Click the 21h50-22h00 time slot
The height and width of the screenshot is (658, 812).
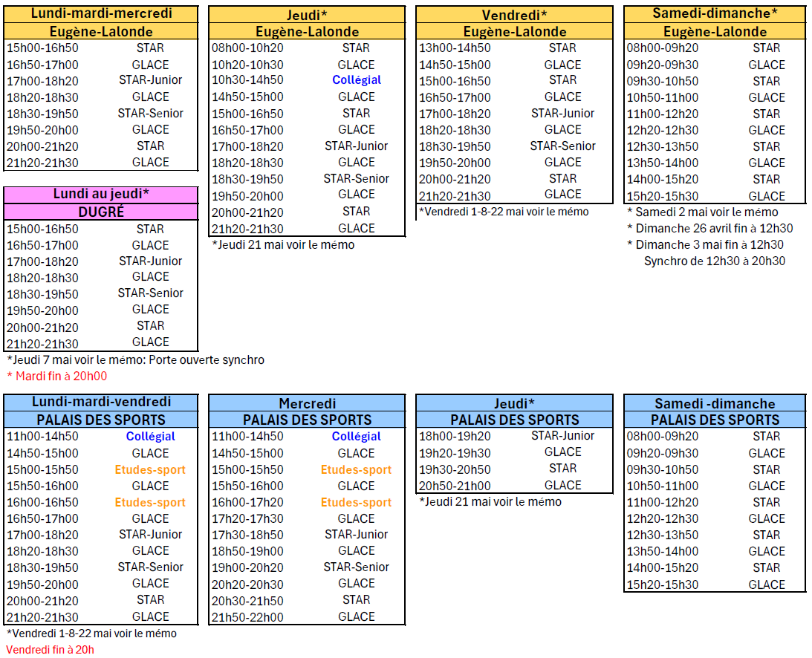(x=247, y=616)
